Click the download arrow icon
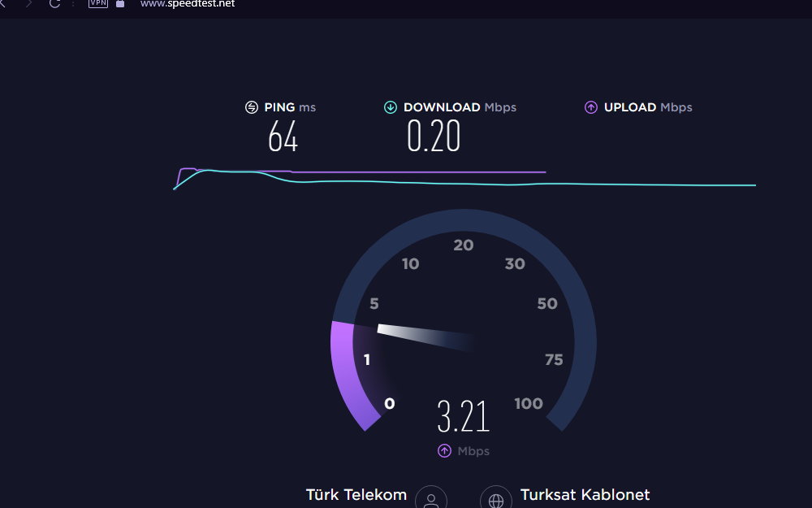The image size is (812, 508). 391,107
